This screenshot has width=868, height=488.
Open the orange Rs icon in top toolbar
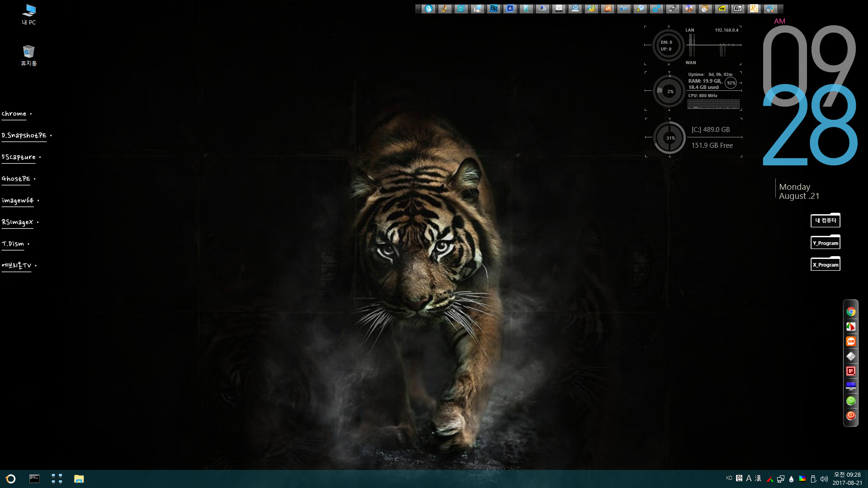(x=754, y=9)
